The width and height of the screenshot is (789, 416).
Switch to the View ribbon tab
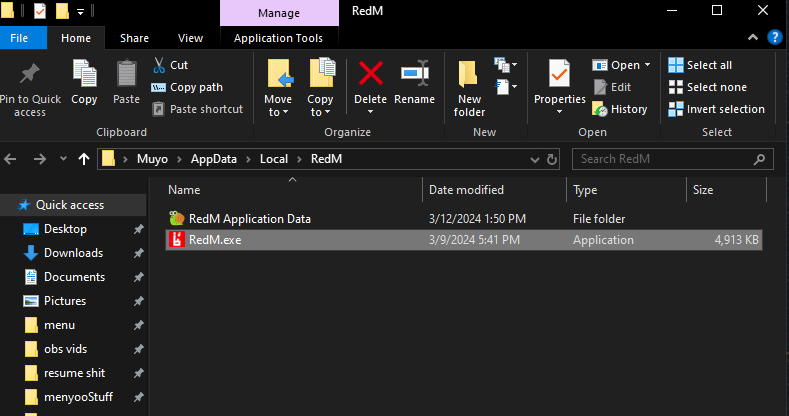tap(190, 38)
